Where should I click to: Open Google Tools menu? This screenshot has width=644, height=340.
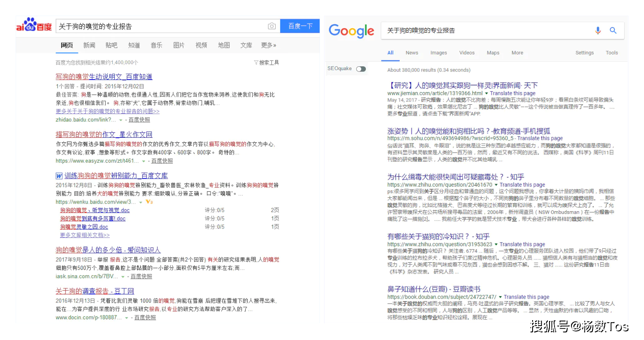tap(612, 53)
